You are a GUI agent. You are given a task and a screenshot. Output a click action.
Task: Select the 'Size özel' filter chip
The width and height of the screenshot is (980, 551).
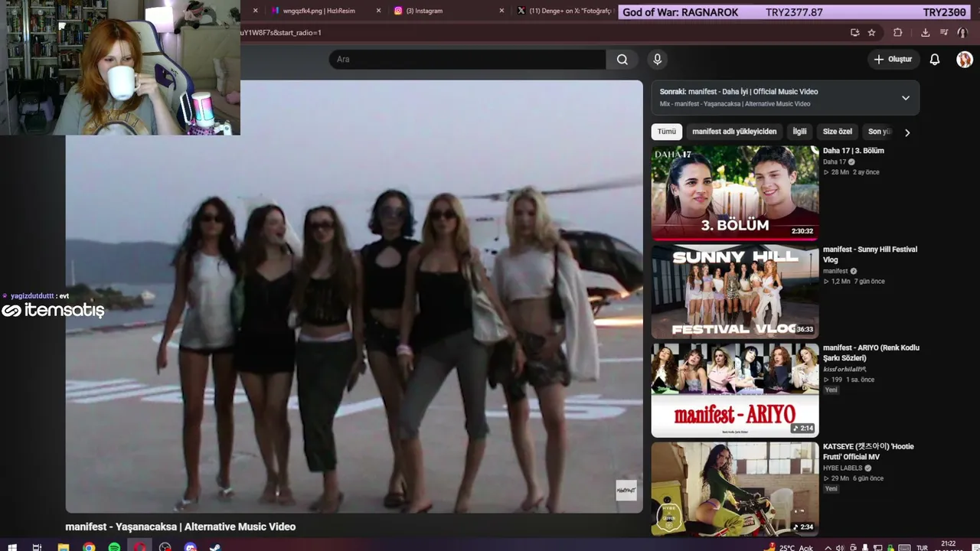point(838,132)
